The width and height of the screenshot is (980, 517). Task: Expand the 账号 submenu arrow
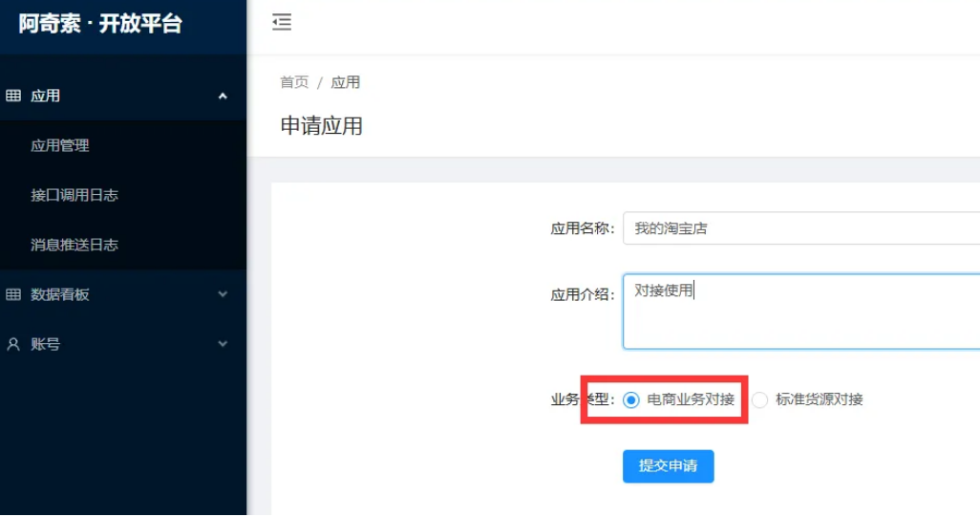click(x=223, y=344)
